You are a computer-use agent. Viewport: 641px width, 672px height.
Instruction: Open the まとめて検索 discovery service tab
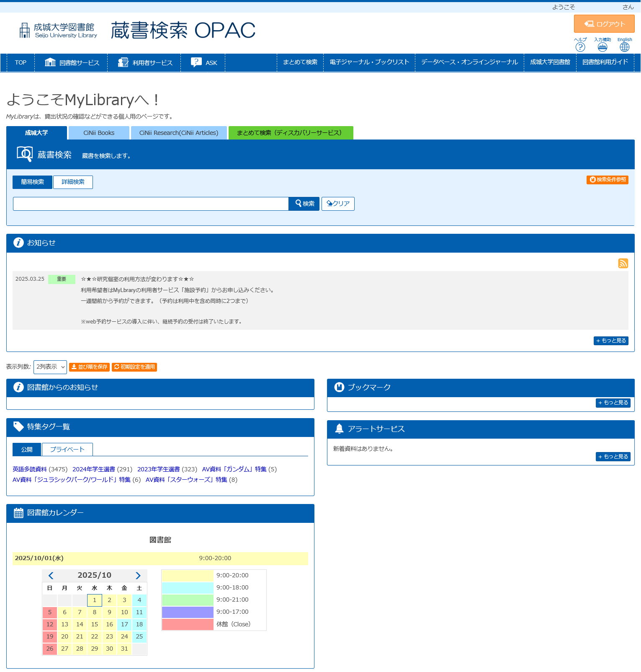pos(291,133)
